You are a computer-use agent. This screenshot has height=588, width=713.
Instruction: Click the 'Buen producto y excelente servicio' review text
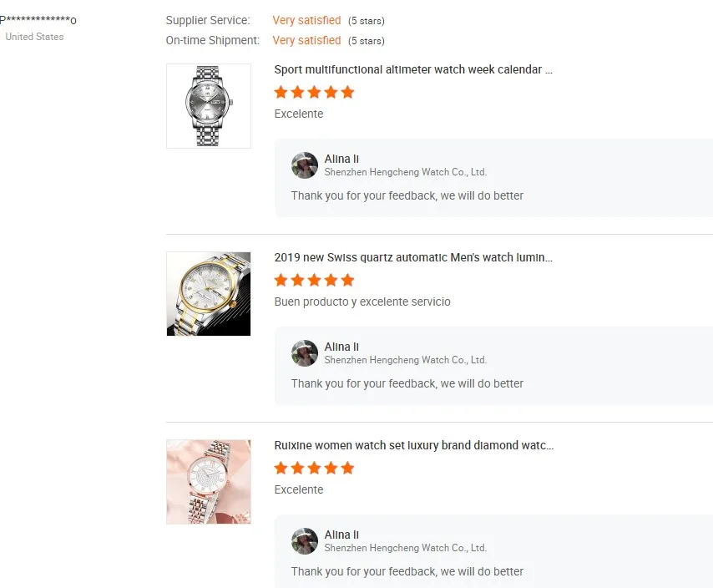(x=362, y=302)
